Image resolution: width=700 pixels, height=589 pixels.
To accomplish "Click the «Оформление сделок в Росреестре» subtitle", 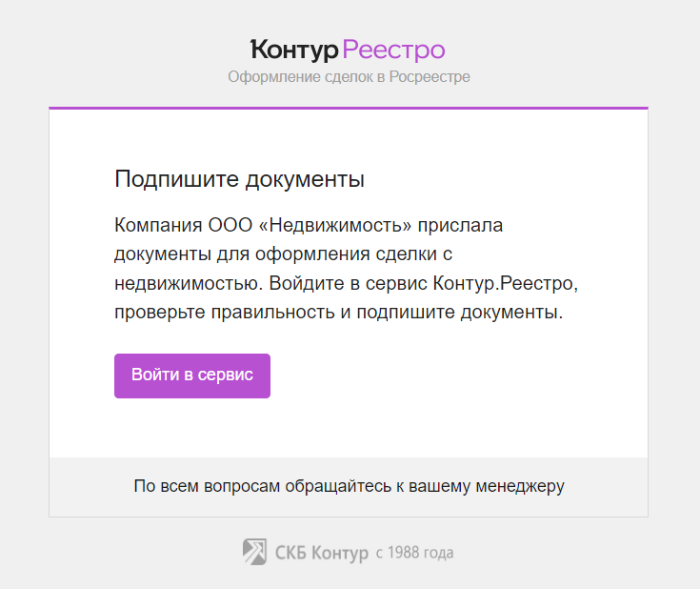I will (x=349, y=77).
